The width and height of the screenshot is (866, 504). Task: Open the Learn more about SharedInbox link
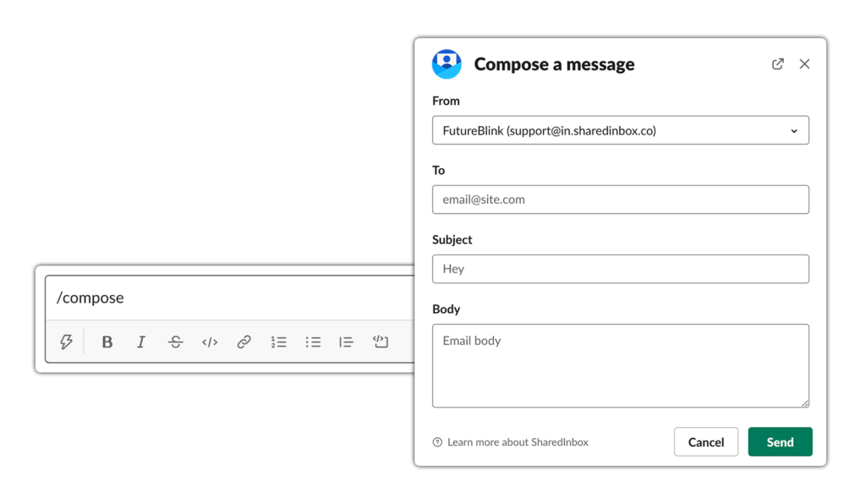517,441
